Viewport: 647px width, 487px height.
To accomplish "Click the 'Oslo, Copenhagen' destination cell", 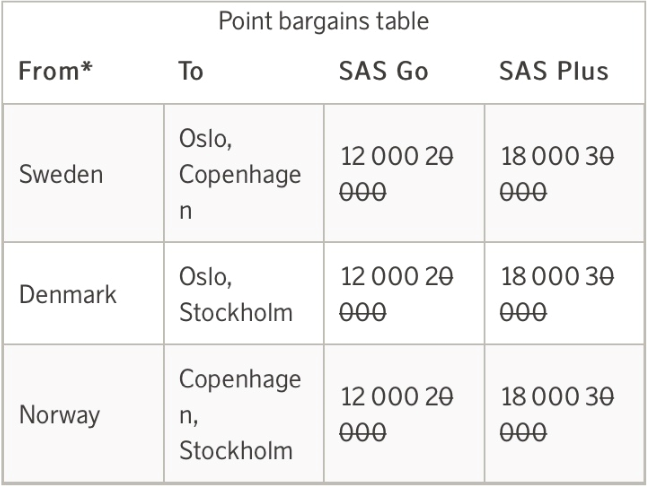I will [x=239, y=174].
